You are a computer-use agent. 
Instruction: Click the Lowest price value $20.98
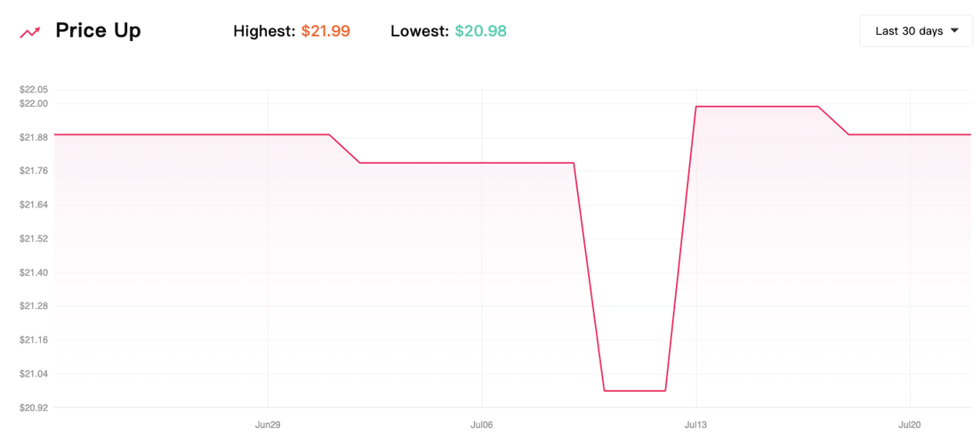(480, 31)
